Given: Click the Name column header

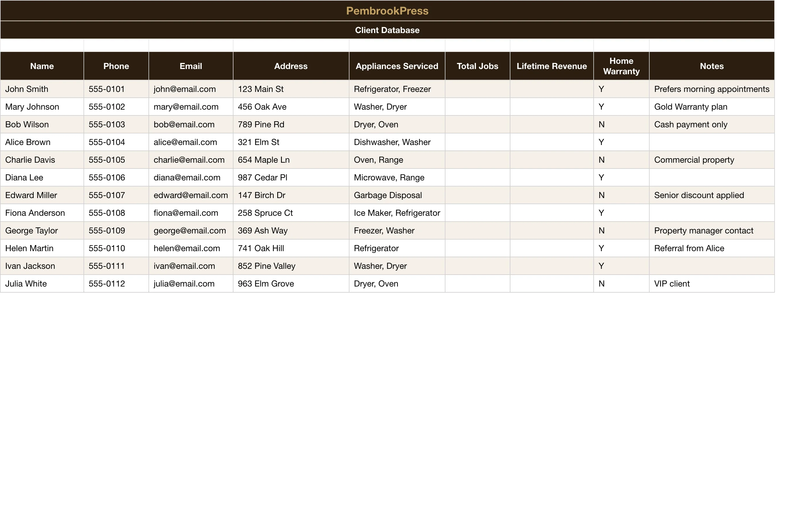Looking at the screenshot, I should [42, 66].
